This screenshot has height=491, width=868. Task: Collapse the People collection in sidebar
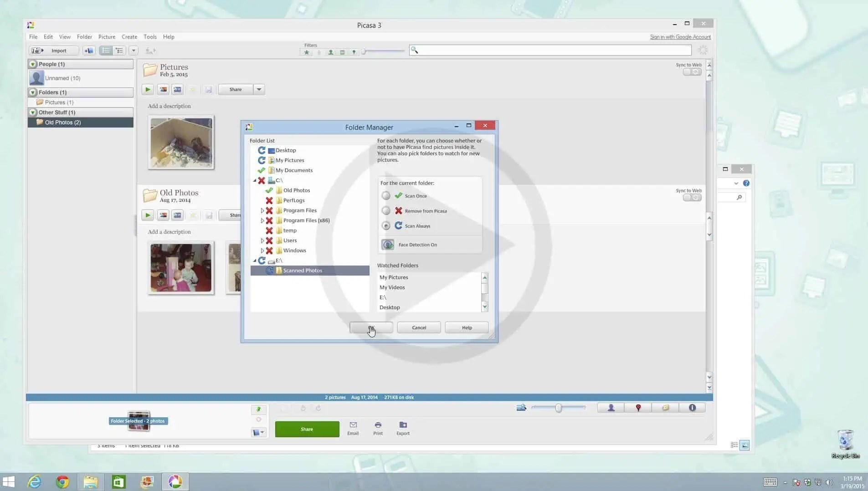point(33,64)
